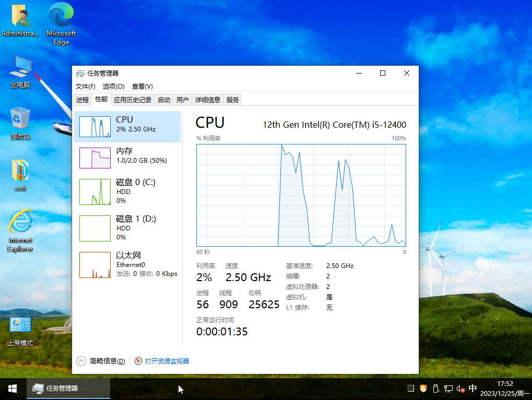Viewport: 532px width, 400px height.
Task: Select the CPU mini graph thumbnail
Action: (x=95, y=127)
